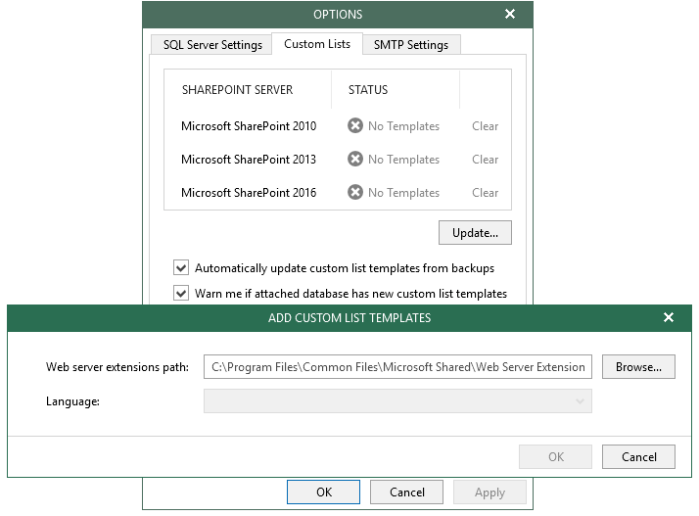Select the Microsoft SharePoint 2013 row
Viewport: 699px width, 516px height.
click(x=337, y=159)
